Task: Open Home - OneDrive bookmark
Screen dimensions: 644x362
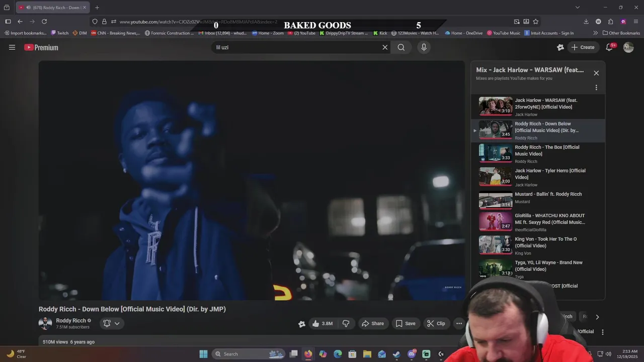Action: click(463, 33)
